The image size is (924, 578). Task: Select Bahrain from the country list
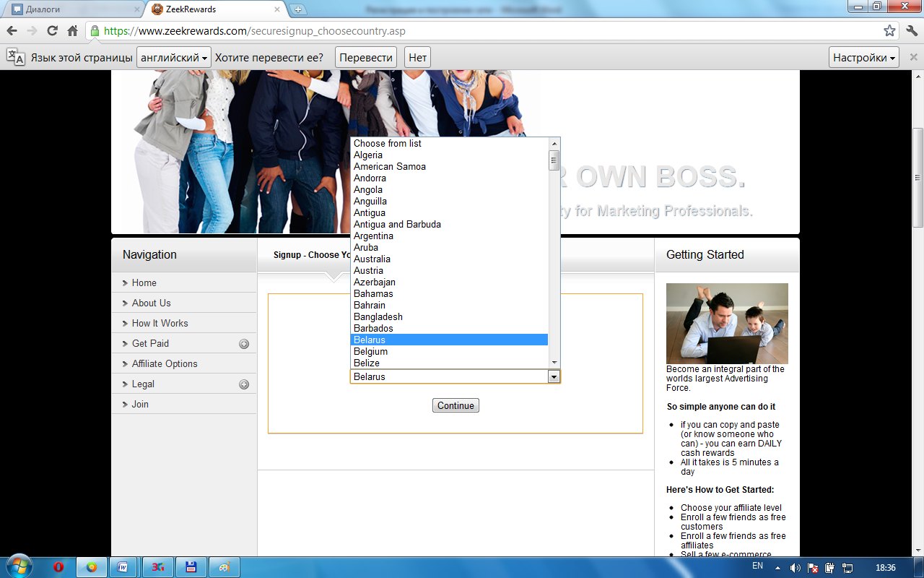[x=449, y=305]
